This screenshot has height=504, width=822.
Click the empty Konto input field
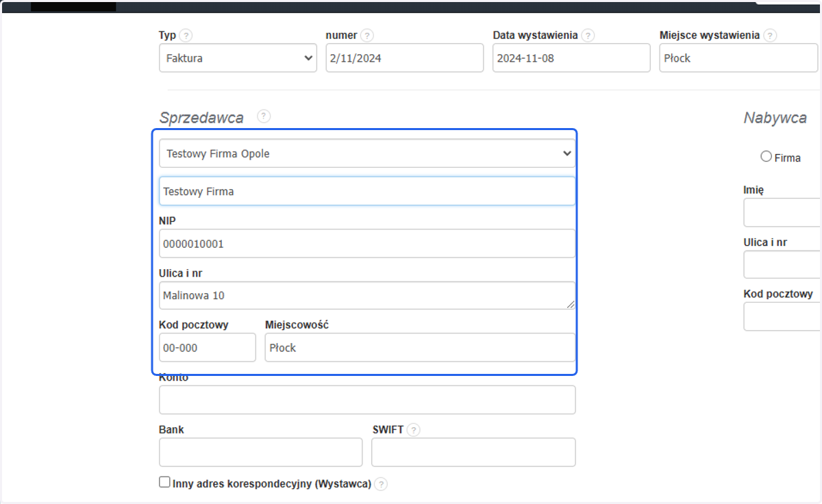pos(367,400)
